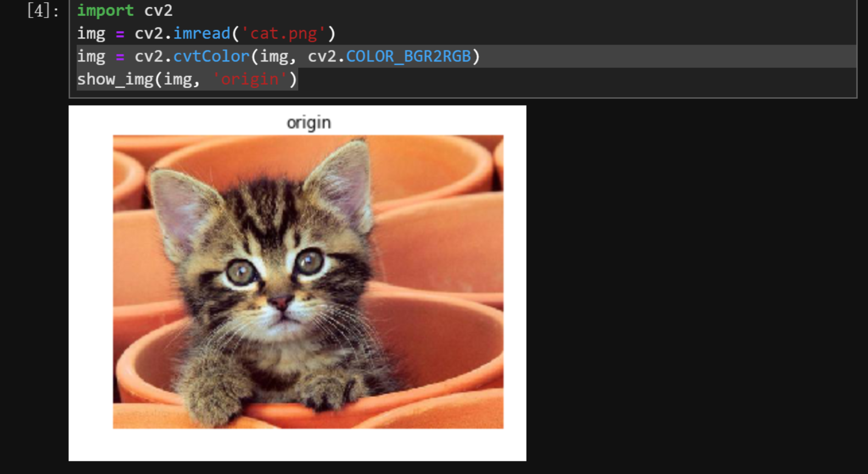Click the kitten's right eye in the plot
868x474 pixels.
pos(310,261)
